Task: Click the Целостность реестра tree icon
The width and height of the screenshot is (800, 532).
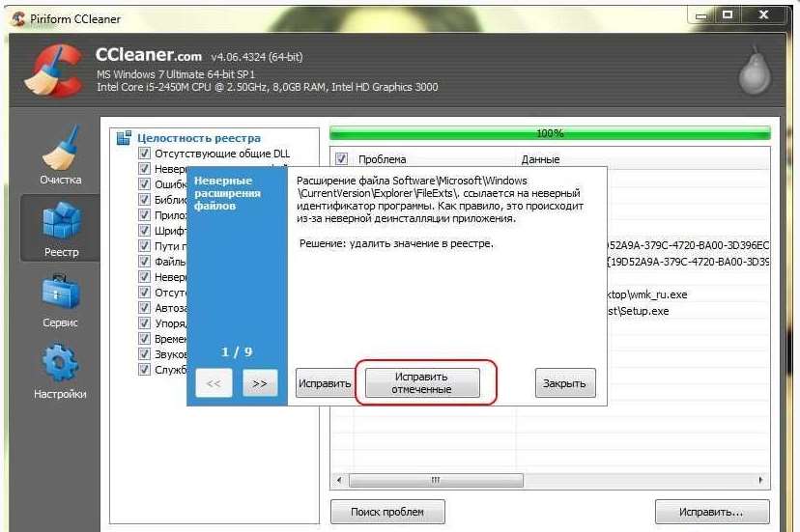Action: click(124, 138)
